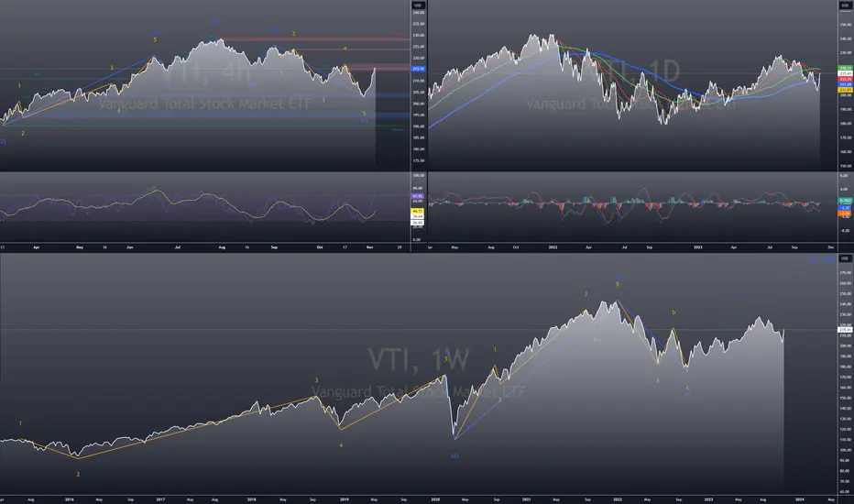Image resolution: width=854 pixels, height=504 pixels.
Task: Select the blue 211.09 moving average label
Action: pos(845,85)
